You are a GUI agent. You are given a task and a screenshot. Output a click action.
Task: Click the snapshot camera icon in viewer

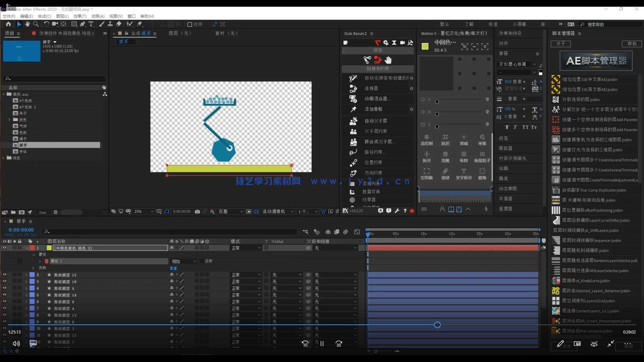[x=197, y=212]
